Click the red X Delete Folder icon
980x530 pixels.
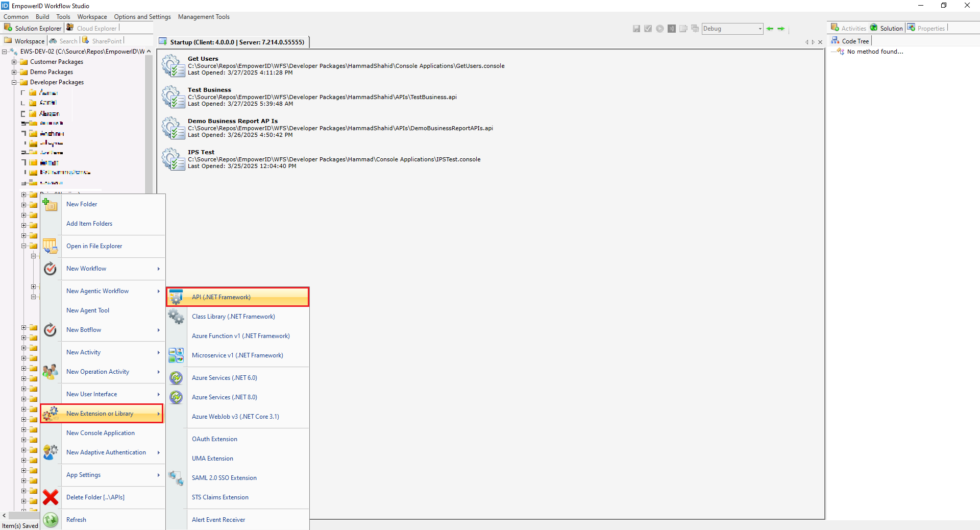point(50,497)
